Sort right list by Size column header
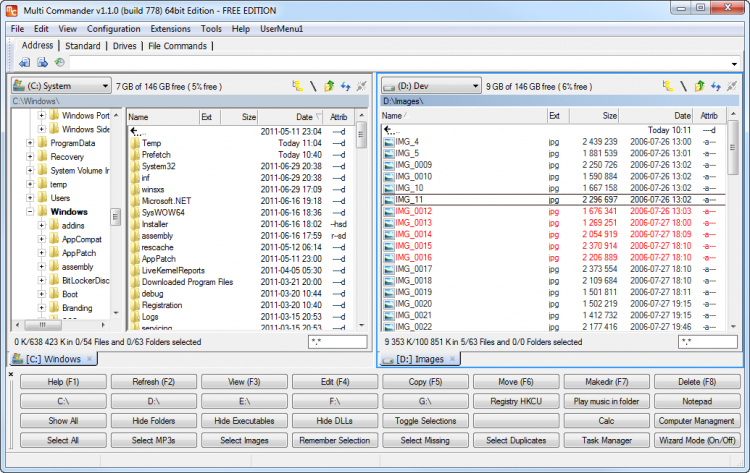750x473 pixels. (x=594, y=116)
